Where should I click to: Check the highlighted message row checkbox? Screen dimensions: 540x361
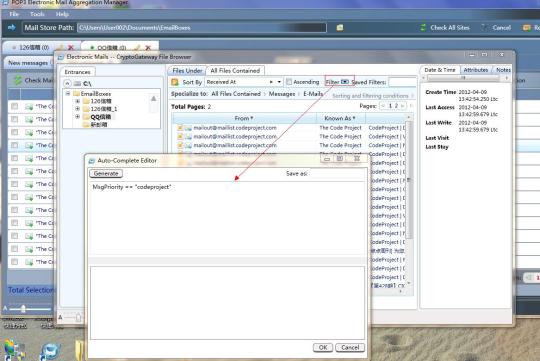[x=14, y=145]
